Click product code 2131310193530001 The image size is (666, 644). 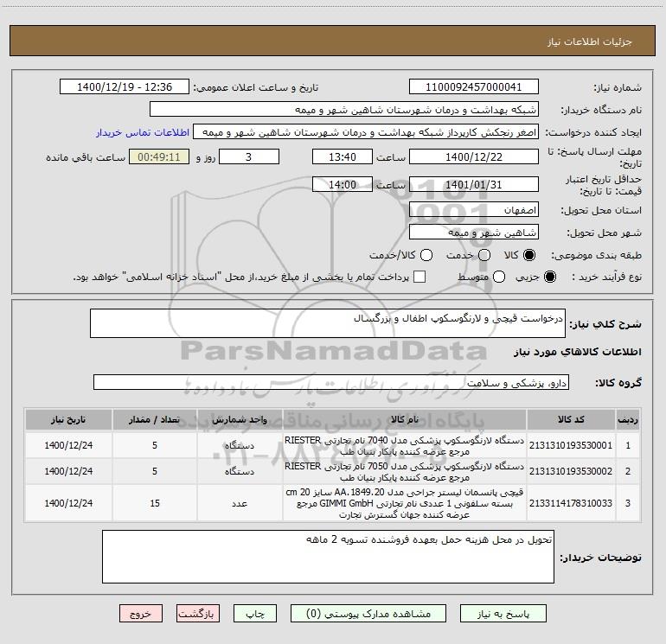(571, 445)
